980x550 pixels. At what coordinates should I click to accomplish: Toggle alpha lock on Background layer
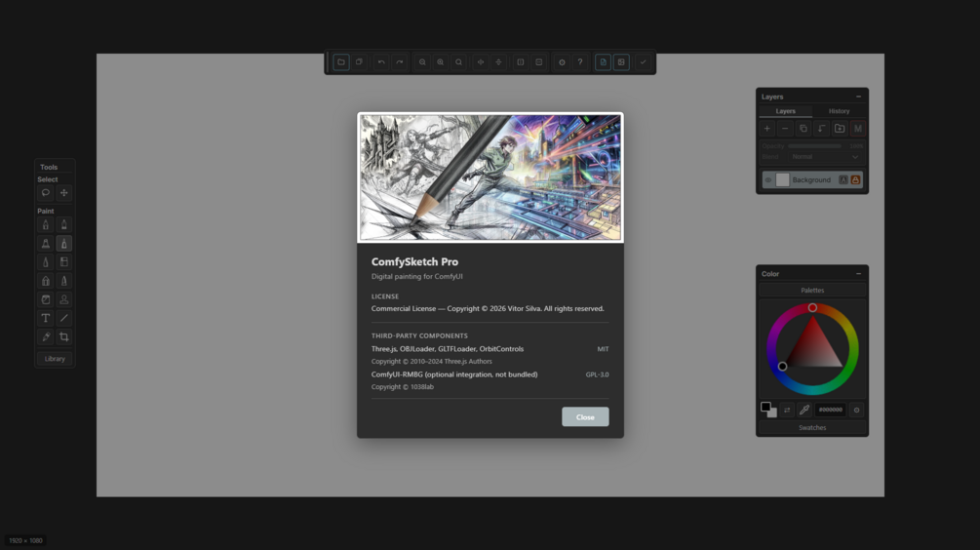click(843, 180)
